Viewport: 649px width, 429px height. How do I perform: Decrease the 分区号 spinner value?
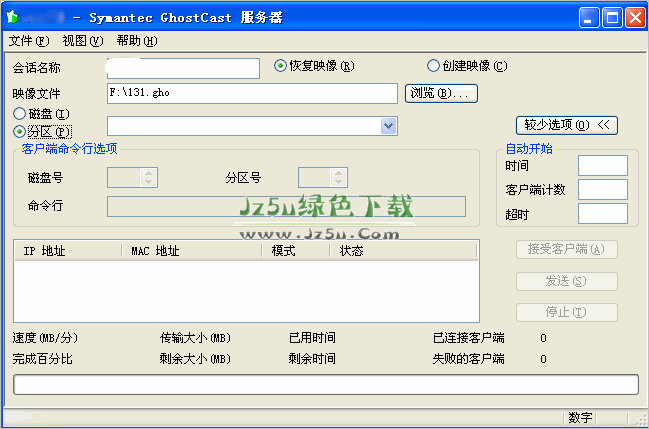[x=339, y=182]
